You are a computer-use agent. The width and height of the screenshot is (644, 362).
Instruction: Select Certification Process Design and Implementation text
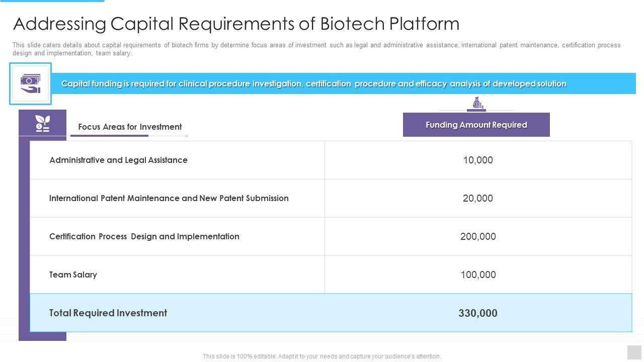(x=144, y=236)
